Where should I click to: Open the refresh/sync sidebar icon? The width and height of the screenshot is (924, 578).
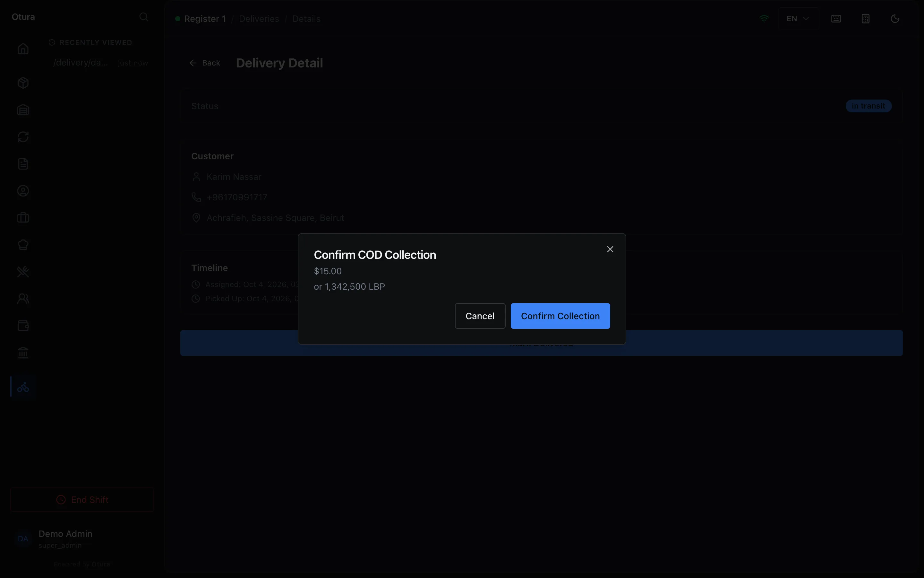click(23, 137)
